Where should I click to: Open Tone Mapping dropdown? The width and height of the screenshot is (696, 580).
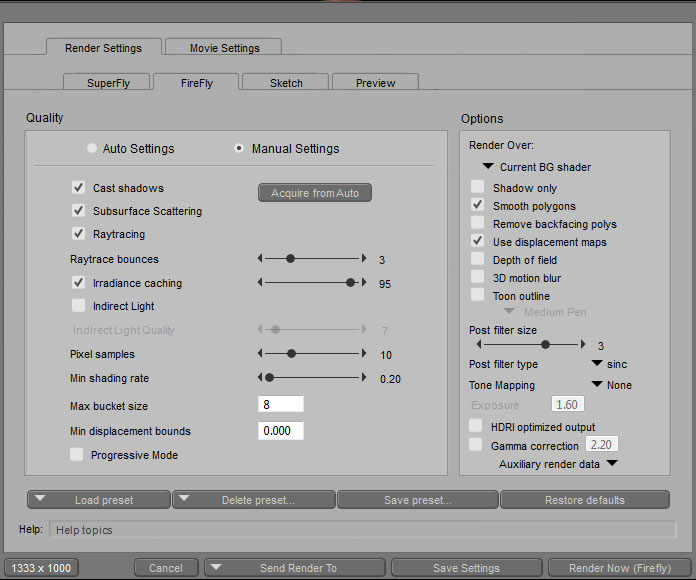597,385
